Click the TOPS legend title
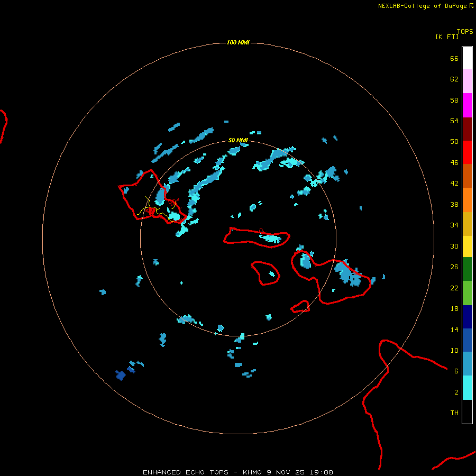The width and height of the screenshot is (476, 476). click(465, 32)
